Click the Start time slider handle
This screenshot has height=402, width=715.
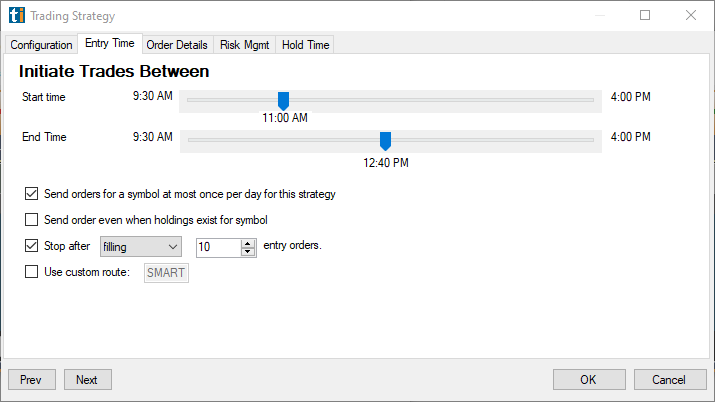(x=283, y=100)
